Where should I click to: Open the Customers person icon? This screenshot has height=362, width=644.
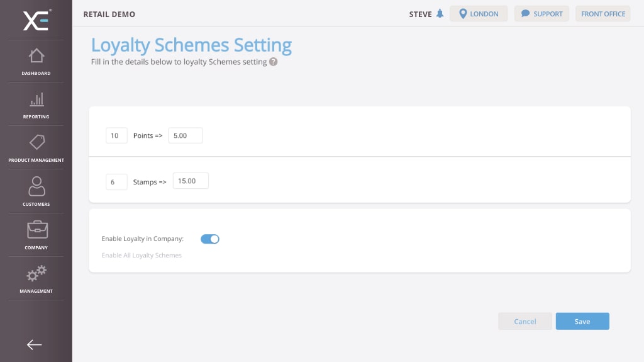36,186
